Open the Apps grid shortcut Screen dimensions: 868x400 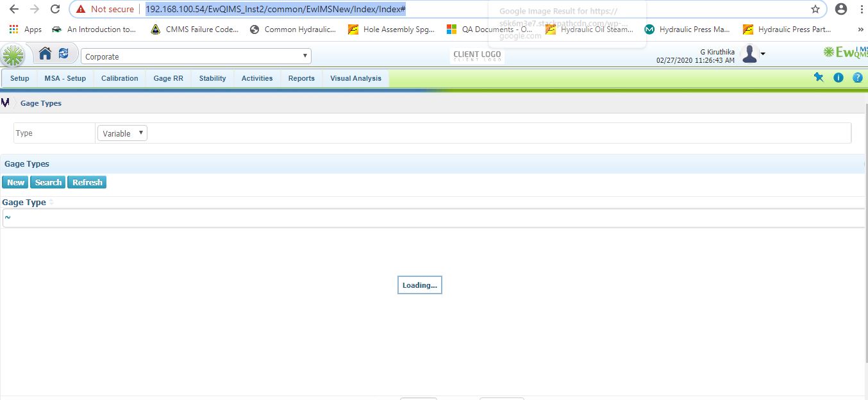pos(26,29)
